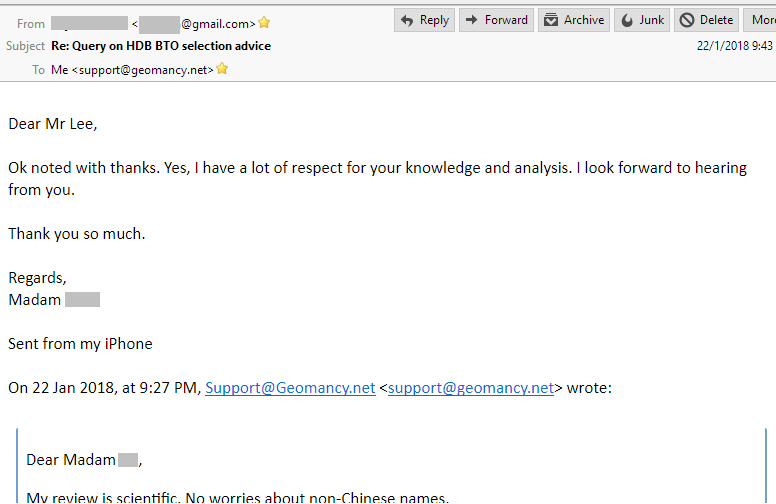Click the "Dear Mr Lee" greeting
The image size is (776, 504).
click(x=53, y=124)
